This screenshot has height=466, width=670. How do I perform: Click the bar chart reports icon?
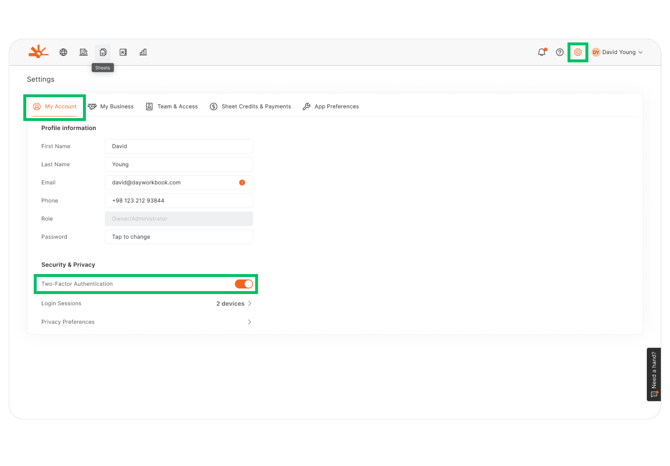coord(143,52)
